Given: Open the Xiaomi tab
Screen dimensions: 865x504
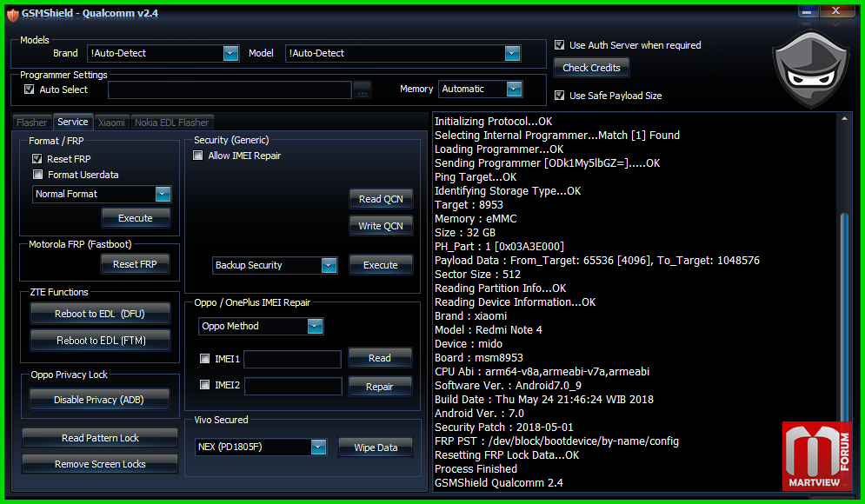Looking at the screenshot, I should pos(111,123).
